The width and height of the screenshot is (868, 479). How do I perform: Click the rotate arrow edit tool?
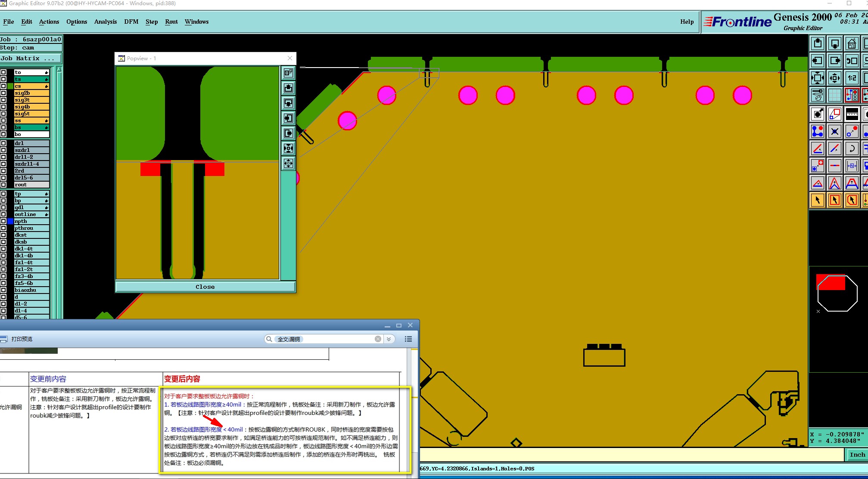pyautogui.click(x=852, y=148)
